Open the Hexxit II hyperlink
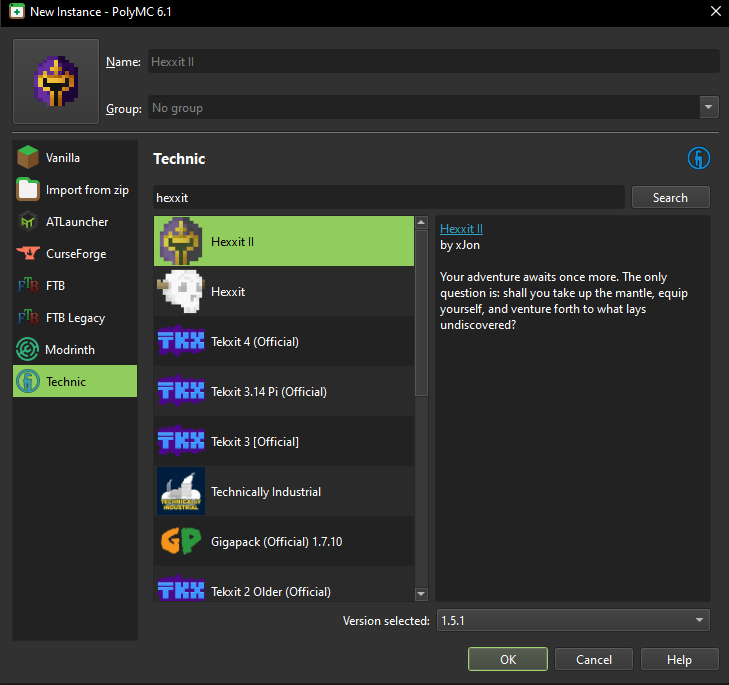Image resolution: width=729 pixels, height=685 pixels. coord(461,229)
